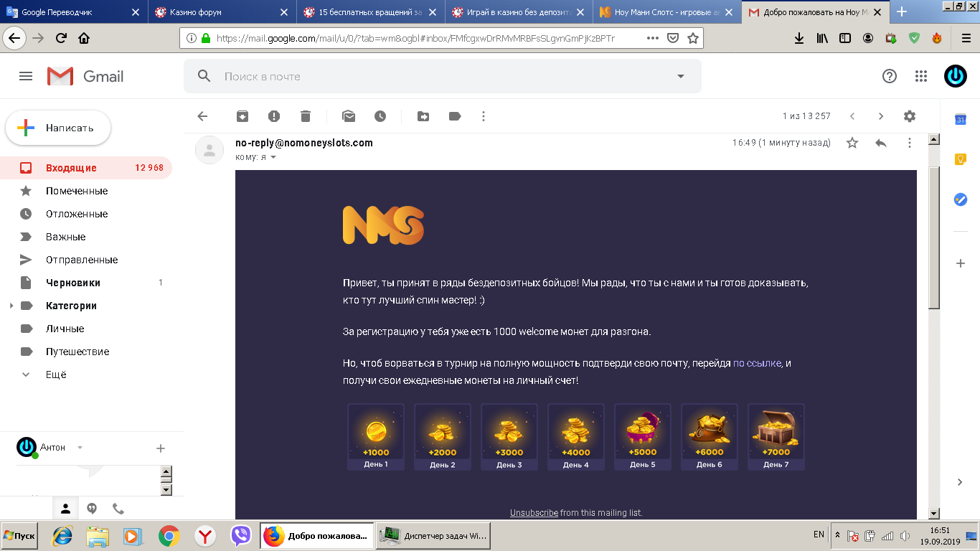Expand the Категории label group
980x551 pixels.
(x=11, y=306)
